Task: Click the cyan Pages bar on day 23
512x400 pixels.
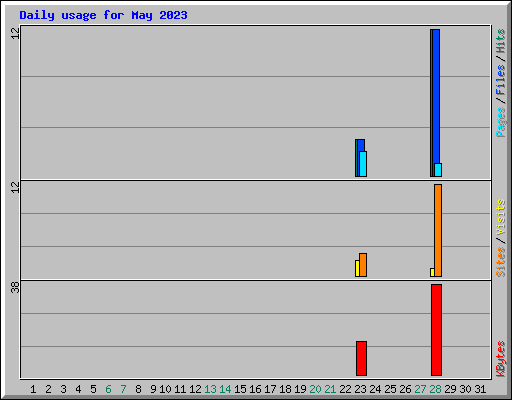Action: pos(363,164)
